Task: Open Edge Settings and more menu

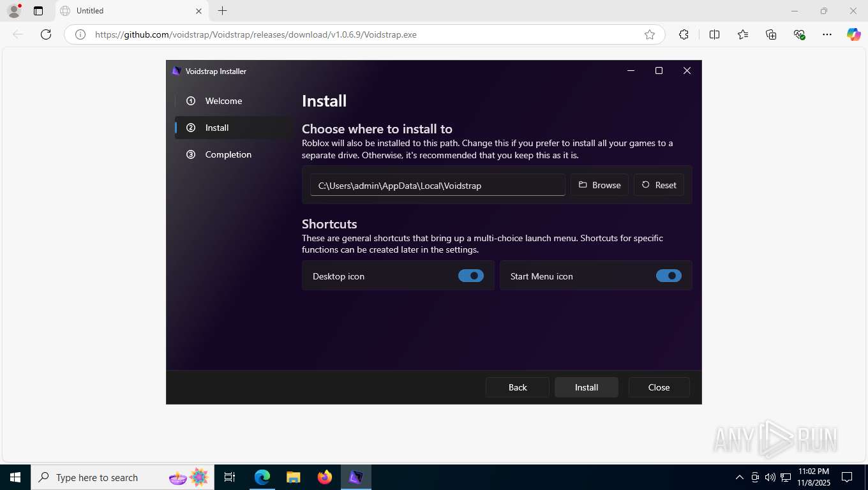Action: coord(827,34)
